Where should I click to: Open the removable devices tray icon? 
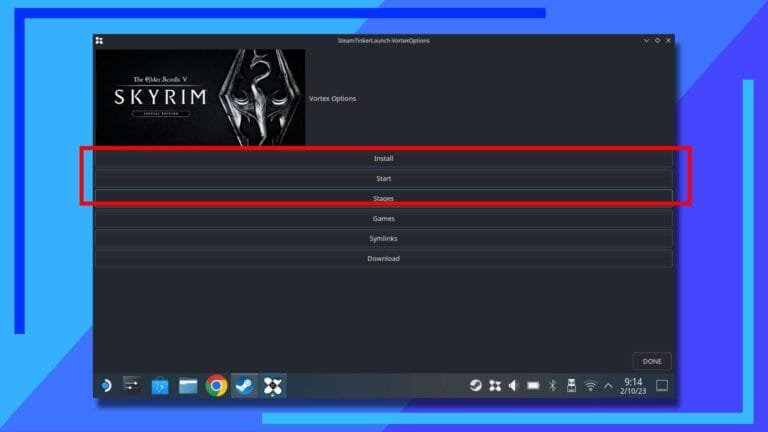[x=571, y=385]
